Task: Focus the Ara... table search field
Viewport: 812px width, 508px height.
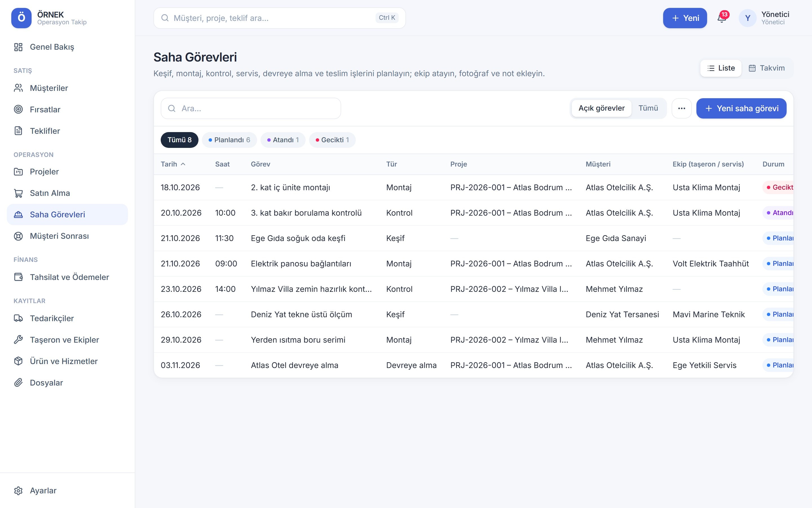Action: point(251,109)
